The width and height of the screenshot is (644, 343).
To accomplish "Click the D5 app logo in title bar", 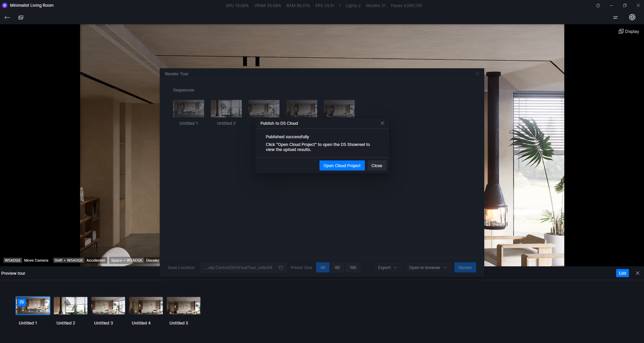I will (5, 5).
